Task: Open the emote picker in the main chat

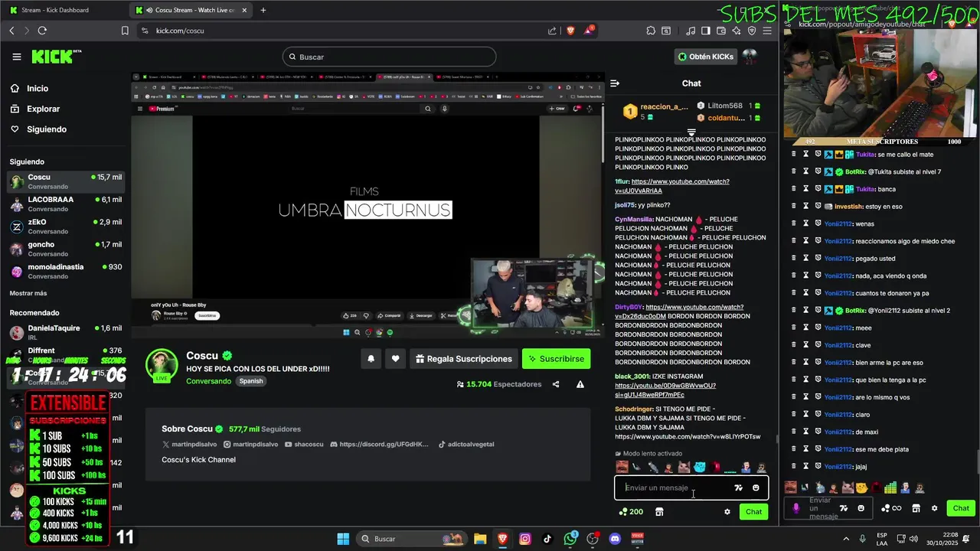Action: coord(756,487)
